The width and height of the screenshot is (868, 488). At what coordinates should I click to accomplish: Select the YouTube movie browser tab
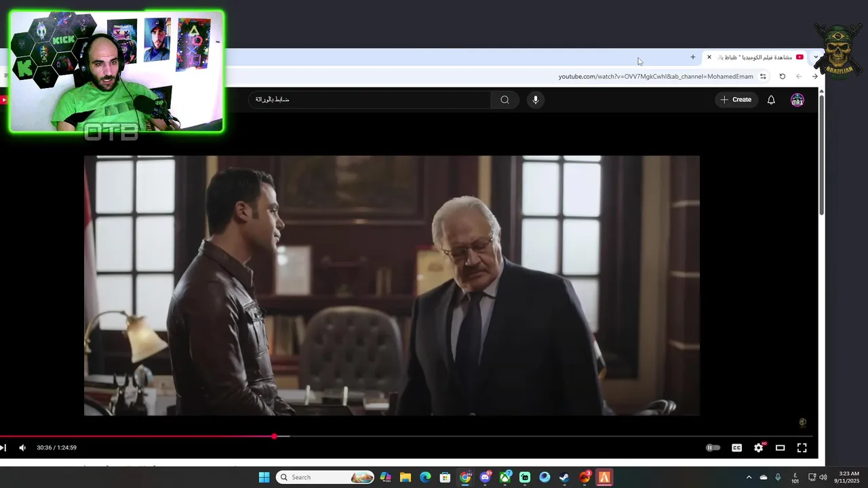755,57
